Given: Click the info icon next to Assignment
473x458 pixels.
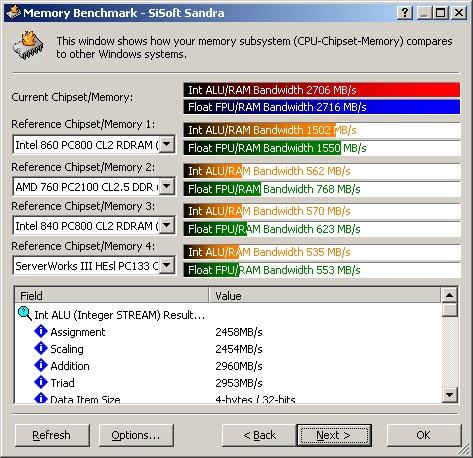Looking at the screenshot, I should (x=41, y=331).
